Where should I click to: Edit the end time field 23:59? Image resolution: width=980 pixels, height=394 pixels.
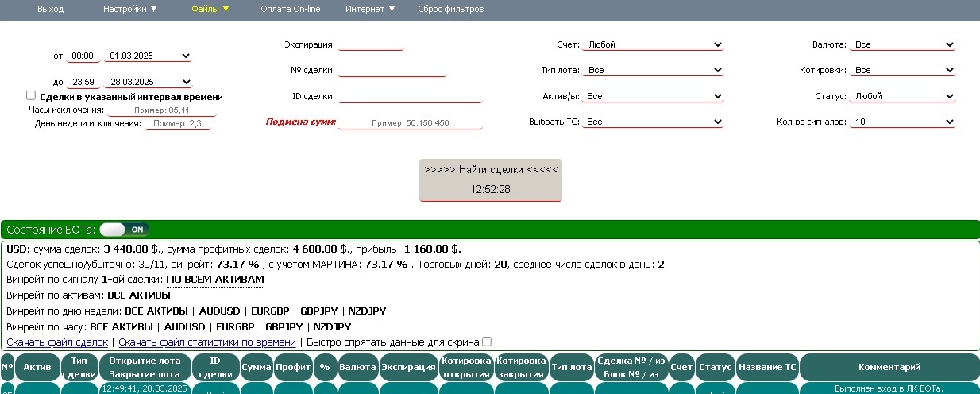click(83, 82)
